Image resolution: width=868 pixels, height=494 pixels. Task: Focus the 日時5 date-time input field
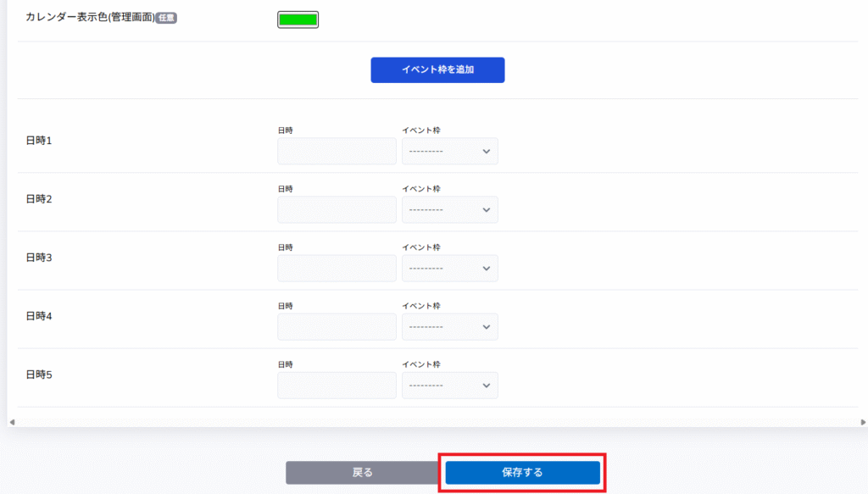point(337,386)
